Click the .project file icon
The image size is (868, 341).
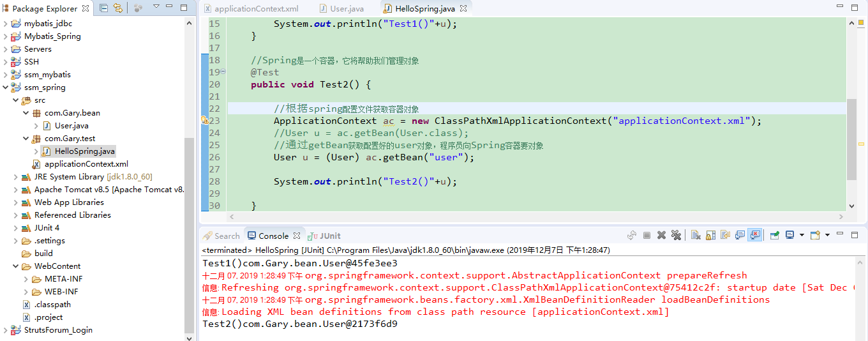click(26, 317)
